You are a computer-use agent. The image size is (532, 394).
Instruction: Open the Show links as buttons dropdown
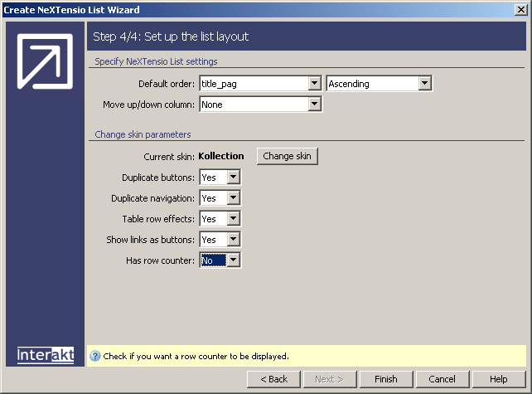click(233, 240)
